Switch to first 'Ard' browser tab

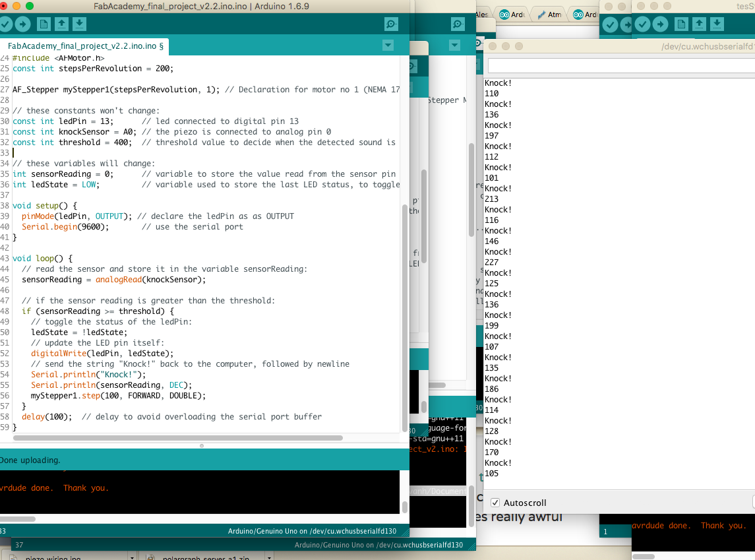(512, 15)
